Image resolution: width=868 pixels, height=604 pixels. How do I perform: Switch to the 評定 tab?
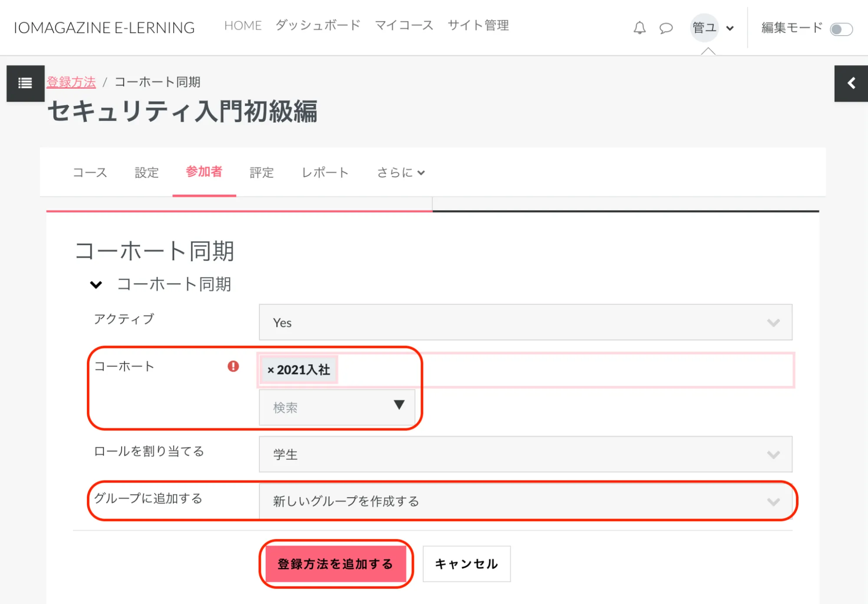pos(261,173)
